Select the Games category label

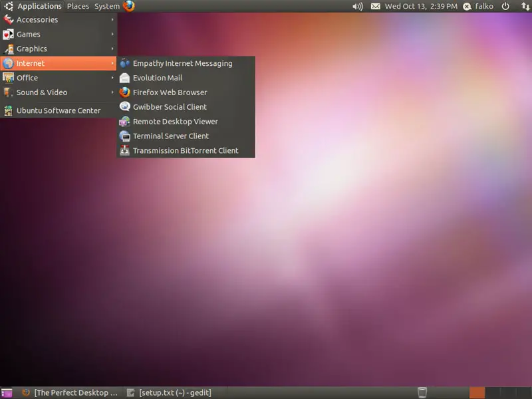pos(29,35)
